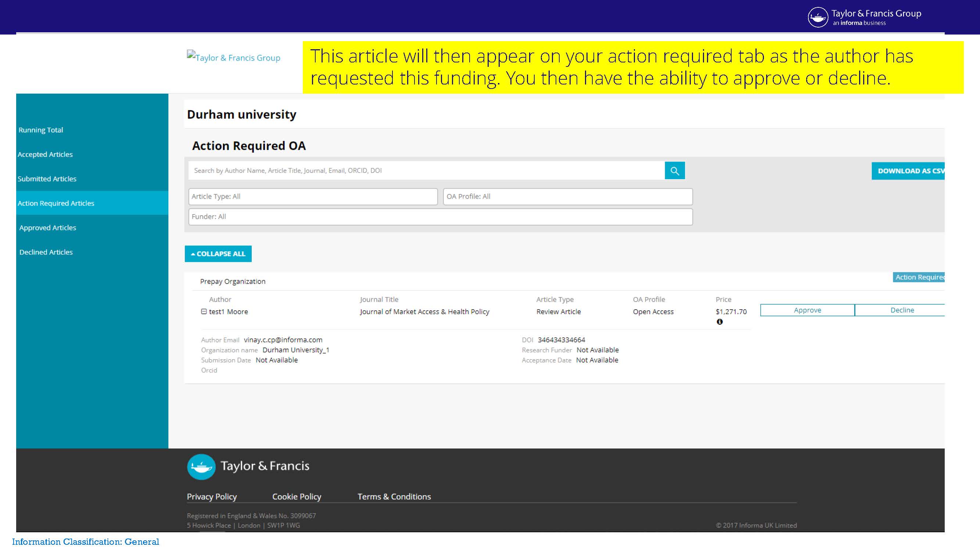Open the Article Type: All dropdown
The height and width of the screenshot is (551, 980).
coord(313,197)
